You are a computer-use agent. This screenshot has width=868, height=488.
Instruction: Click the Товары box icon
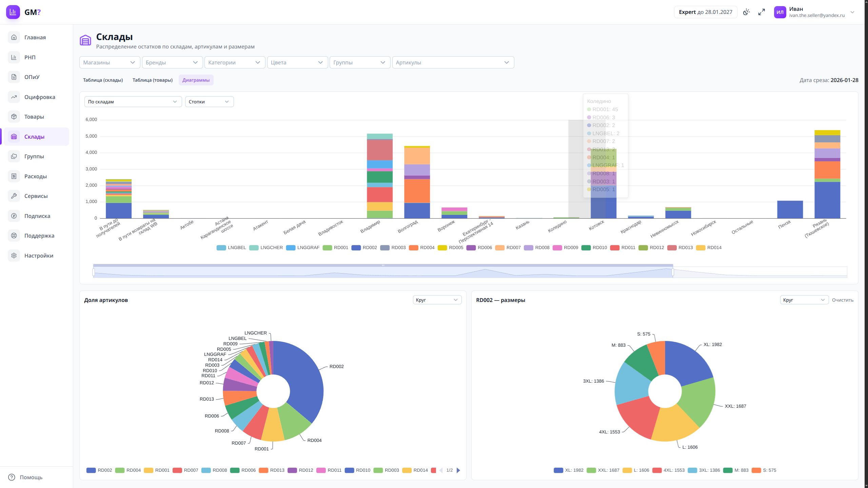coord(14,117)
